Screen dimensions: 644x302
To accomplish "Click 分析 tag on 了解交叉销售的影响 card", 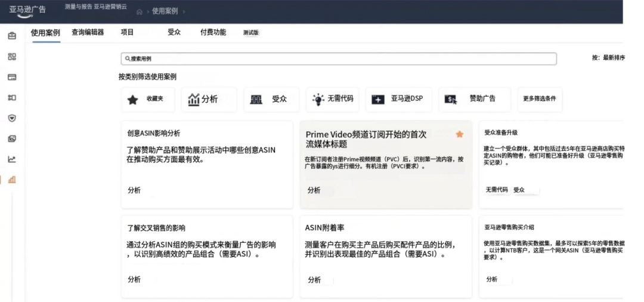I will coord(134,279).
